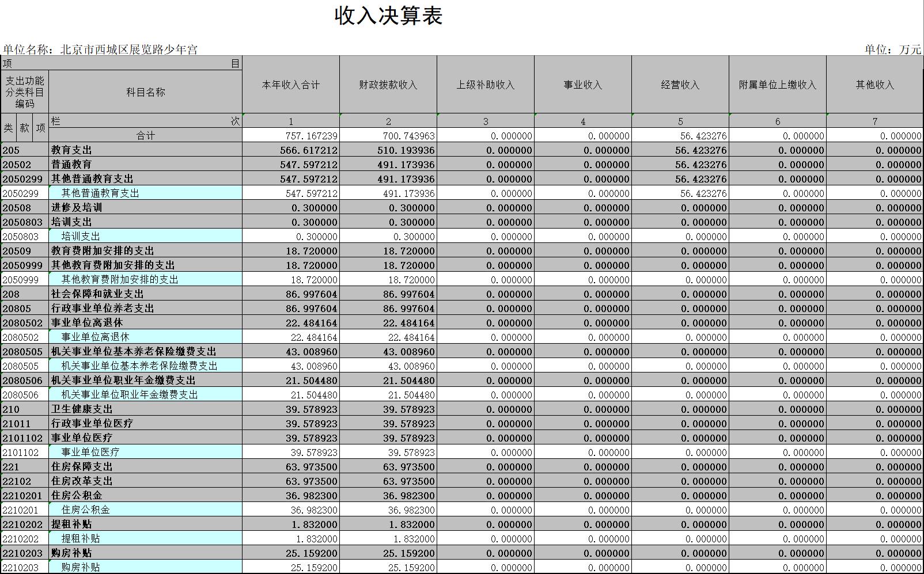Click value 510.193936
924x574 pixels.
coord(388,150)
